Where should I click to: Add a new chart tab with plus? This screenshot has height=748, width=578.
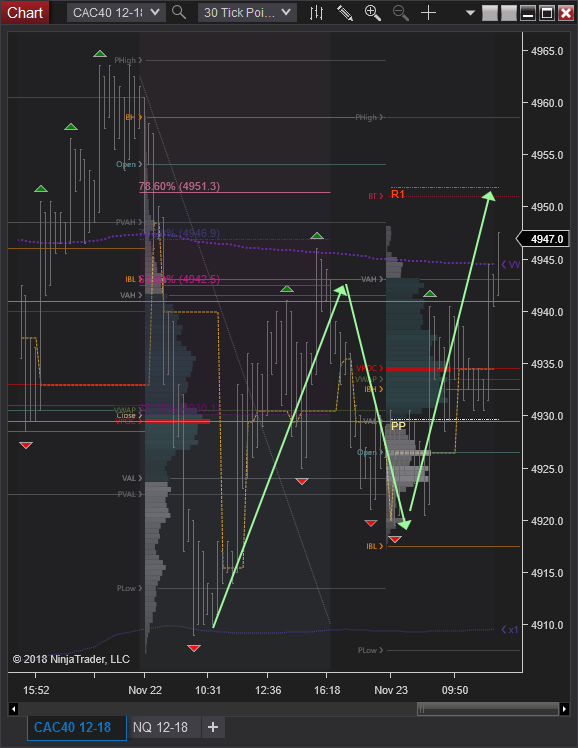click(213, 727)
